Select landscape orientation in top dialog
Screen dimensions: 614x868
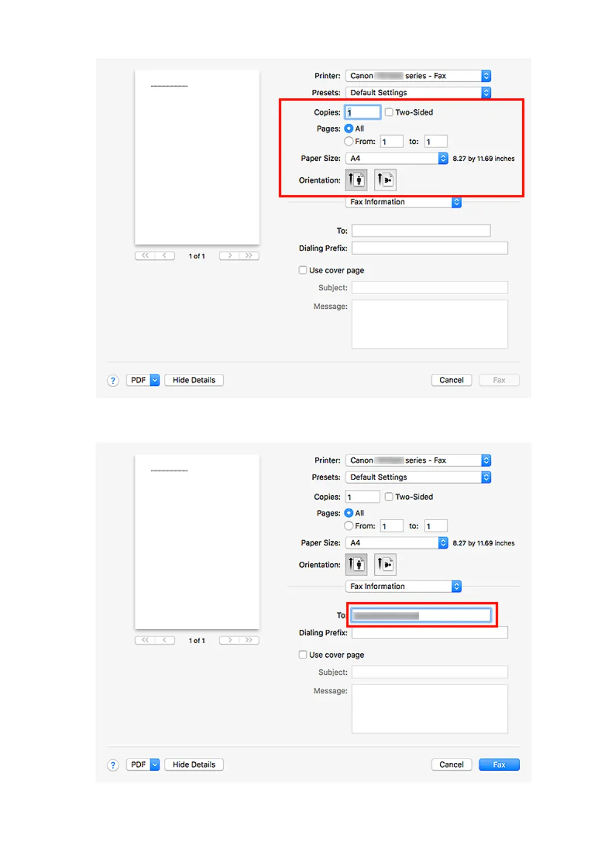coord(385,180)
